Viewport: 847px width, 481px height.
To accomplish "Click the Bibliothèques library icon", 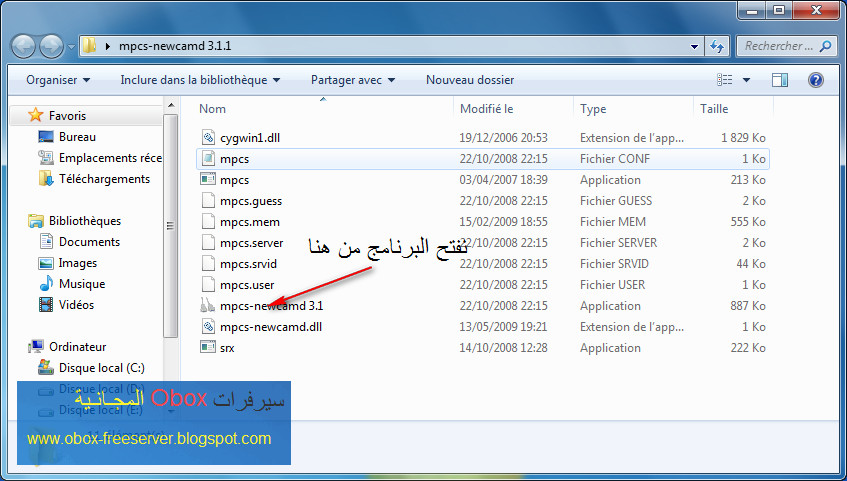I will pos(36,221).
